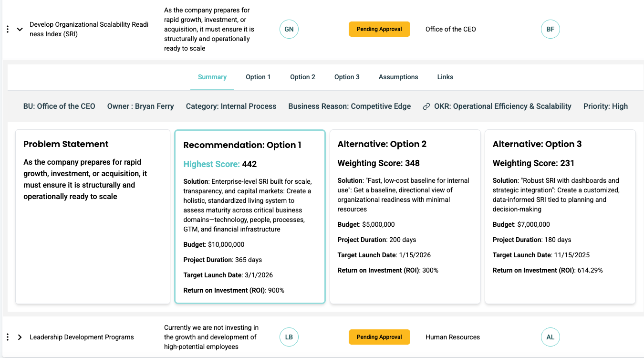Collapse the Develop Organizational Scalability row
This screenshot has height=358, width=644.
coord(20,29)
